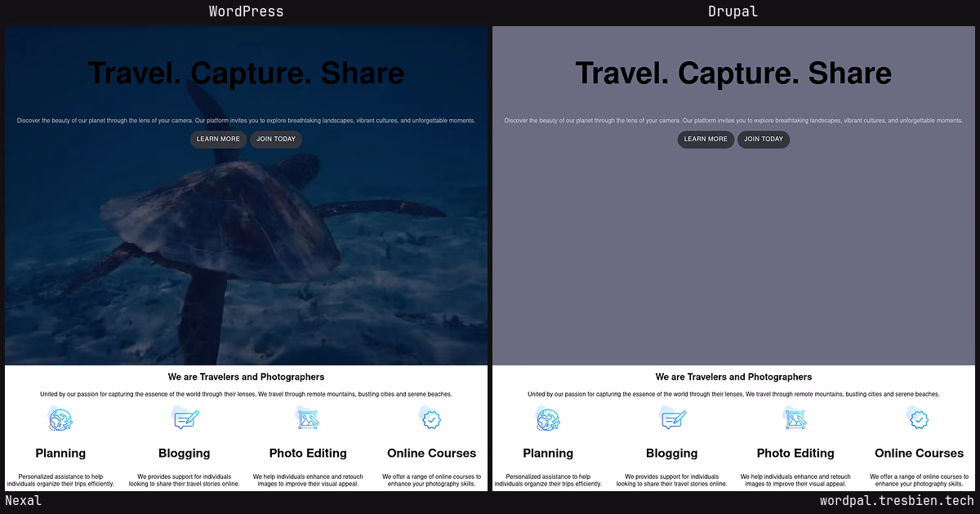Click Photo Editing icon in WordPress pane

click(x=308, y=419)
